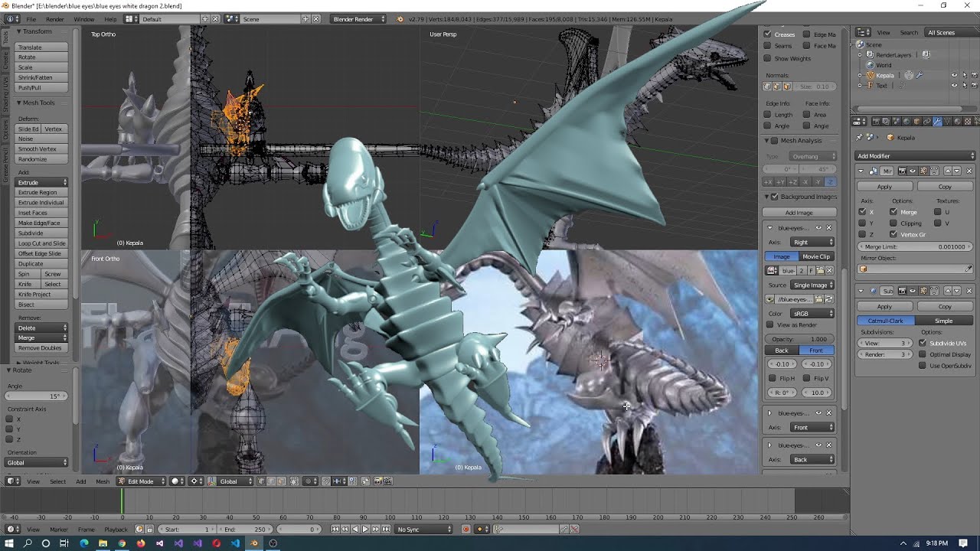Viewport: 980px width, 551px height.
Task: Click the Add Image button
Action: click(x=799, y=213)
